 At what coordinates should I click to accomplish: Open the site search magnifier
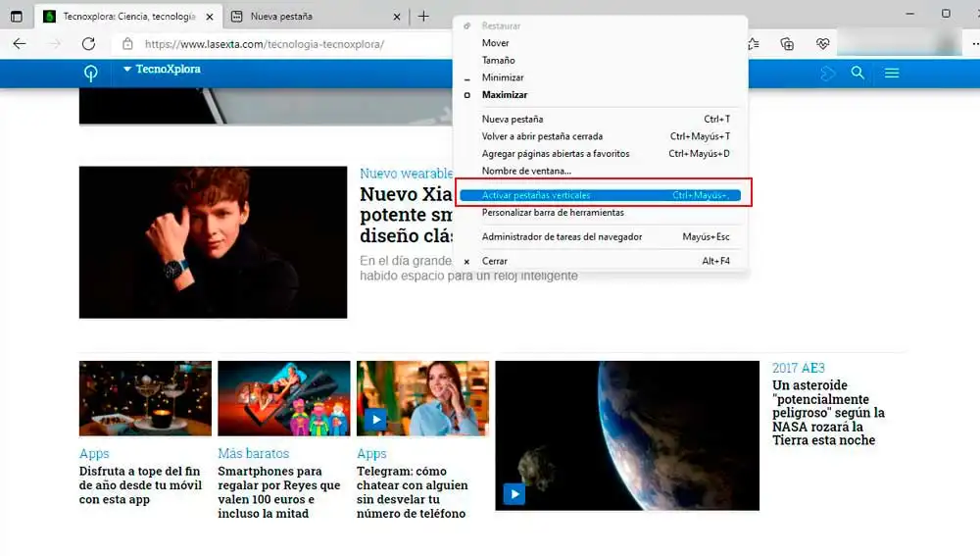[857, 73]
